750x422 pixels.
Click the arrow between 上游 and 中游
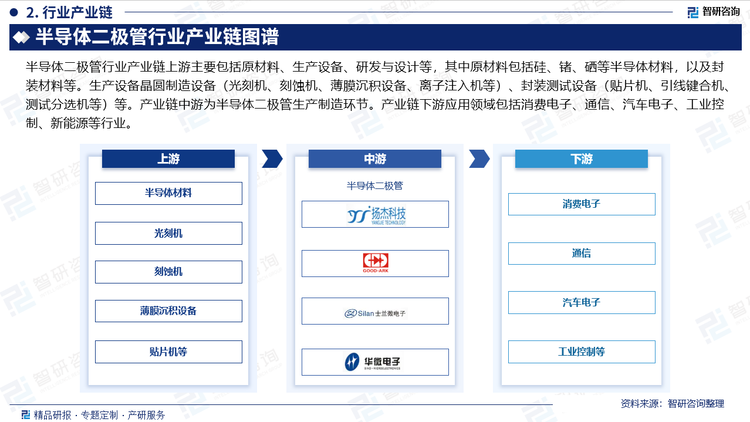click(272, 159)
